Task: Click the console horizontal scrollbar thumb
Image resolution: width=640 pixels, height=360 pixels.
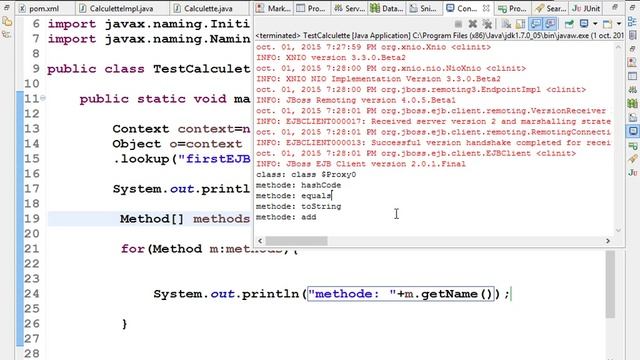Action: coord(296,241)
